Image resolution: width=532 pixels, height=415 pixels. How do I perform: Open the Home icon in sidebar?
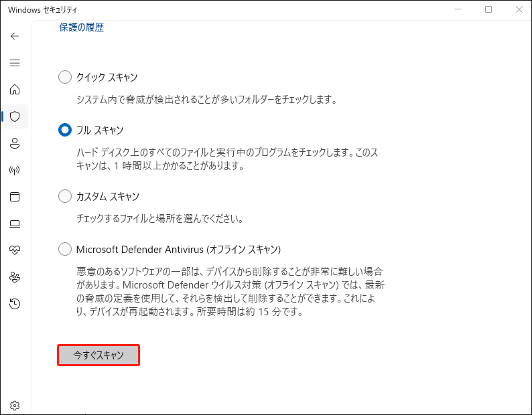[x=15, y=90]
